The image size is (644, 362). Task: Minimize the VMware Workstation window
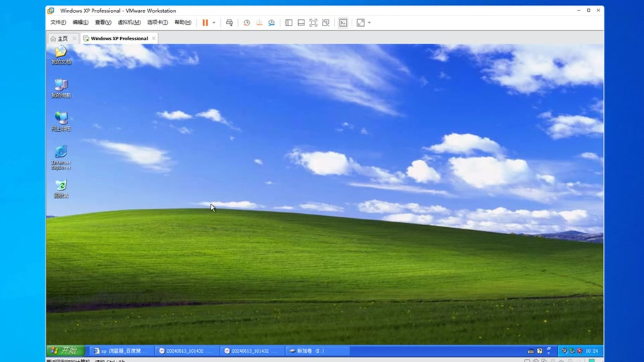click(x=578, y=11)
